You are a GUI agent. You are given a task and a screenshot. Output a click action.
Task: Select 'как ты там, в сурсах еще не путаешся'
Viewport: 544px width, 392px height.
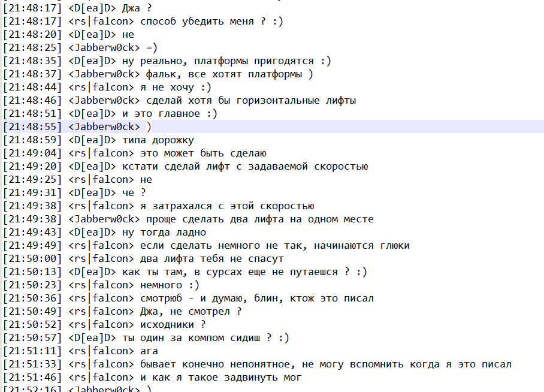click(x=229, y=272)
